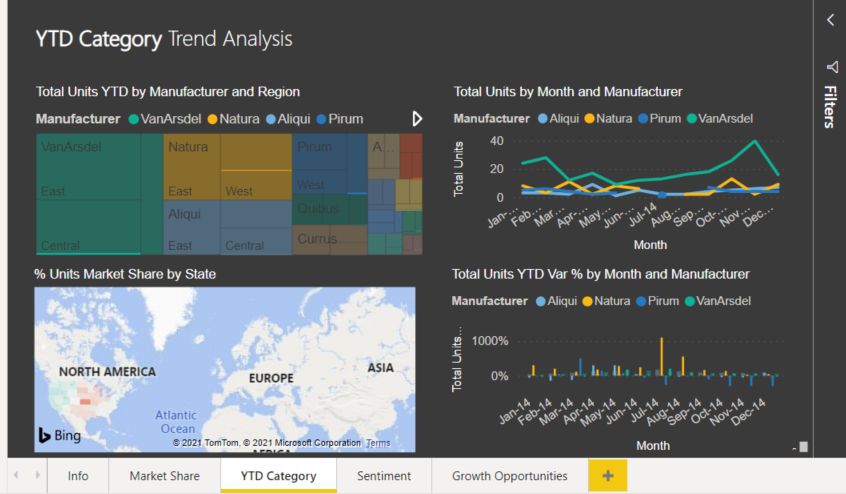Click the EUROPE label on map

click(271, 378)
